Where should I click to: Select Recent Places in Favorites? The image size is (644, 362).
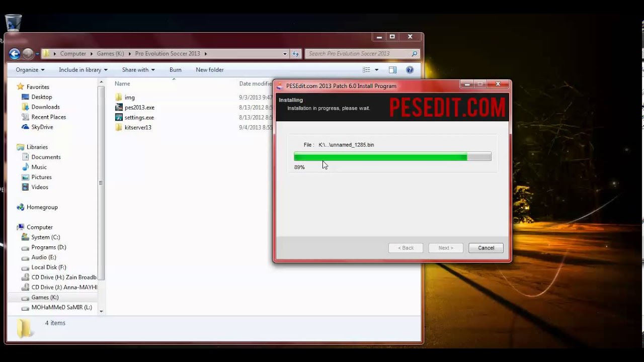click(x=49, y=117)
